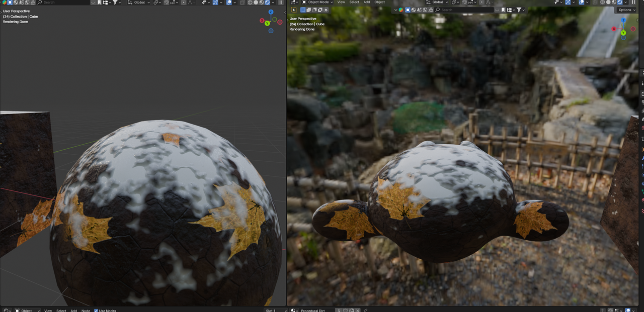Switch right viewport to rendered shading
The height and width of the screenshot is (312, 644).
[619, 3]
